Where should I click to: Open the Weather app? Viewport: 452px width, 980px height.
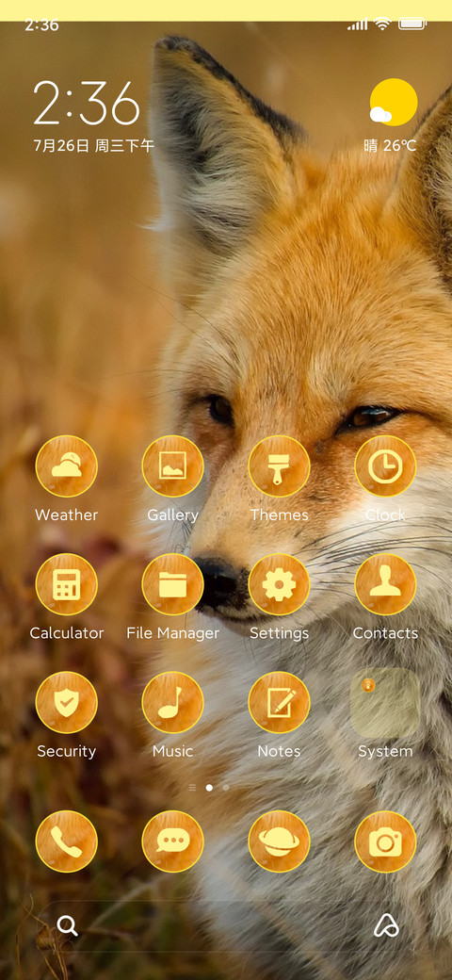66,466
